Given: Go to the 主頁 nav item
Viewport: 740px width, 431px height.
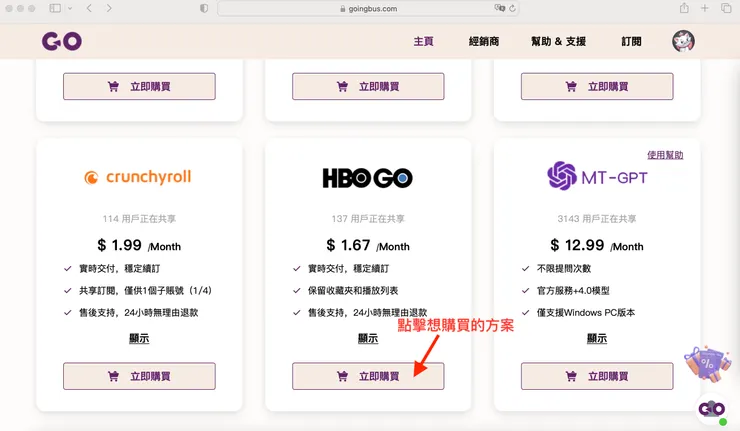Looking at the screenshot, I should 423,42.
